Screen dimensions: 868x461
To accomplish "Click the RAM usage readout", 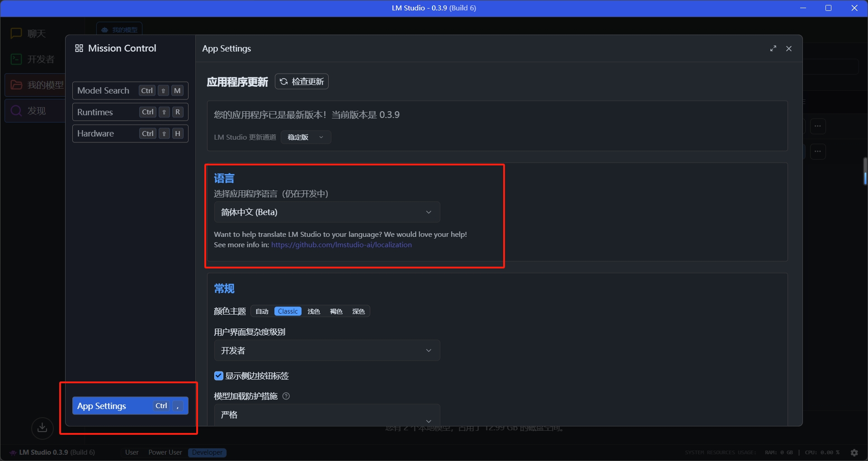I will [778, 452].
